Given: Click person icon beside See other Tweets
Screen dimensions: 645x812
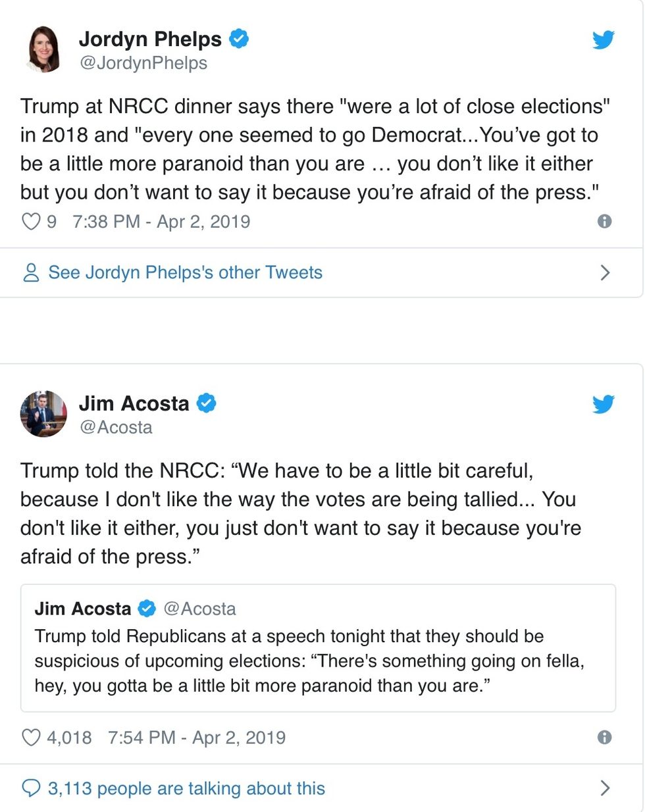Looking at the screenshot, I should (x=31, y=272).
